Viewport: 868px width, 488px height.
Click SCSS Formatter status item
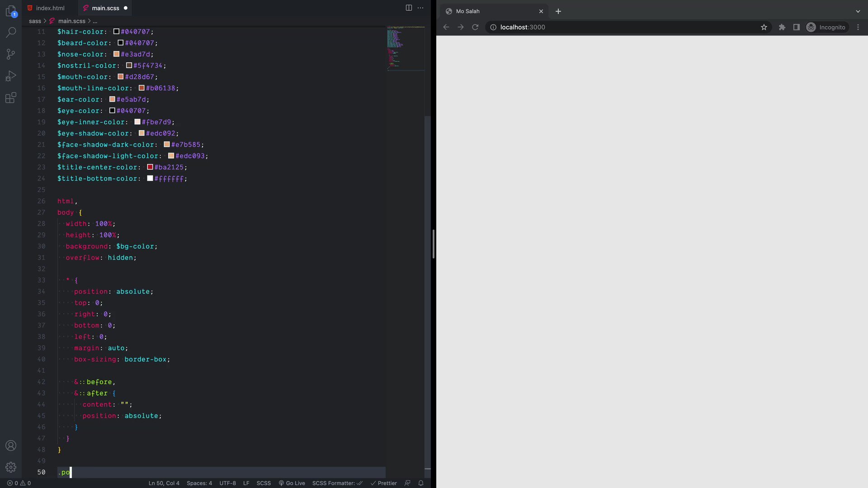[x=338, y=483]
